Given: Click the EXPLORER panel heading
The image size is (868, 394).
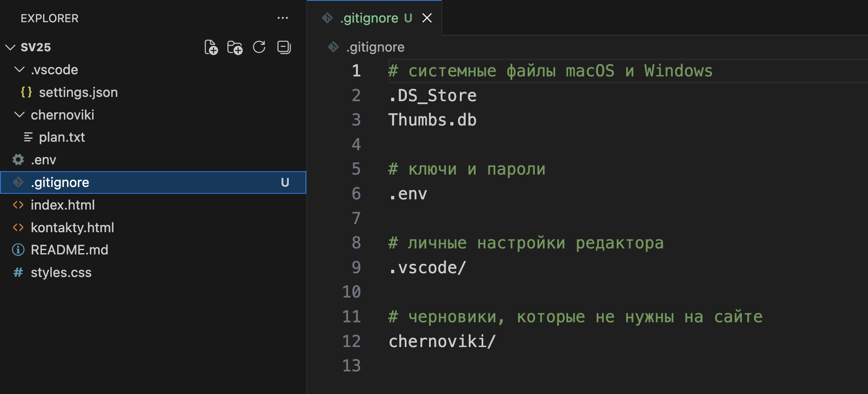Looking at the screenshot, I should click(49, 18).
